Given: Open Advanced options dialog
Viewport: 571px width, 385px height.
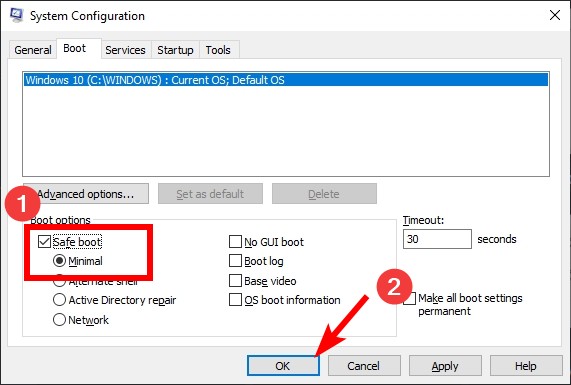Looking at the screenshot, I should tap(86, 194).
